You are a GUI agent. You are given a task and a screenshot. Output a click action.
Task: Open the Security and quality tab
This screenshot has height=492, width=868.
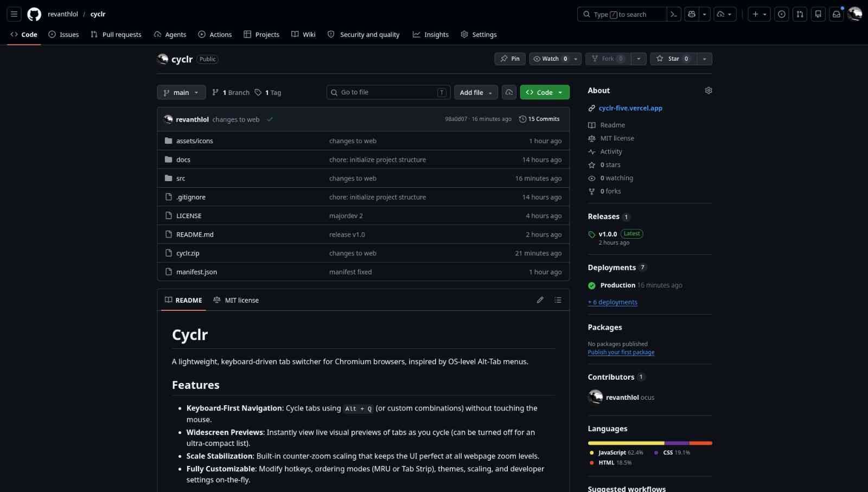click(x=363, y=34)
